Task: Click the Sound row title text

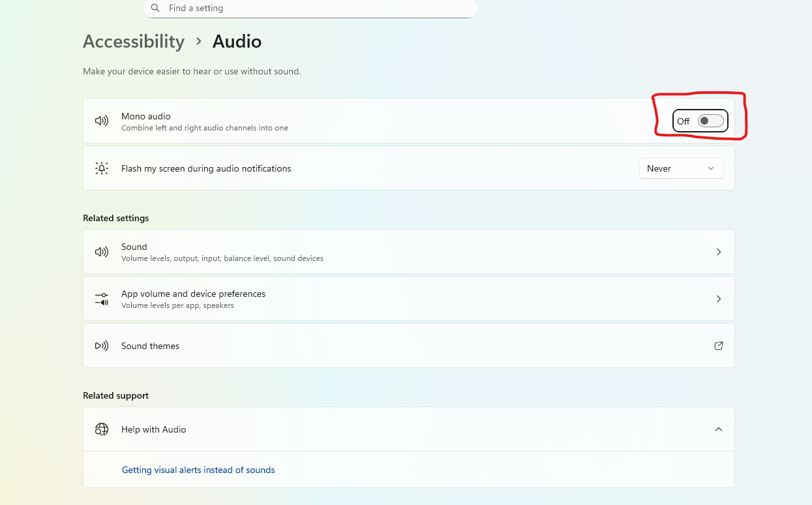Action: point(134,247)
